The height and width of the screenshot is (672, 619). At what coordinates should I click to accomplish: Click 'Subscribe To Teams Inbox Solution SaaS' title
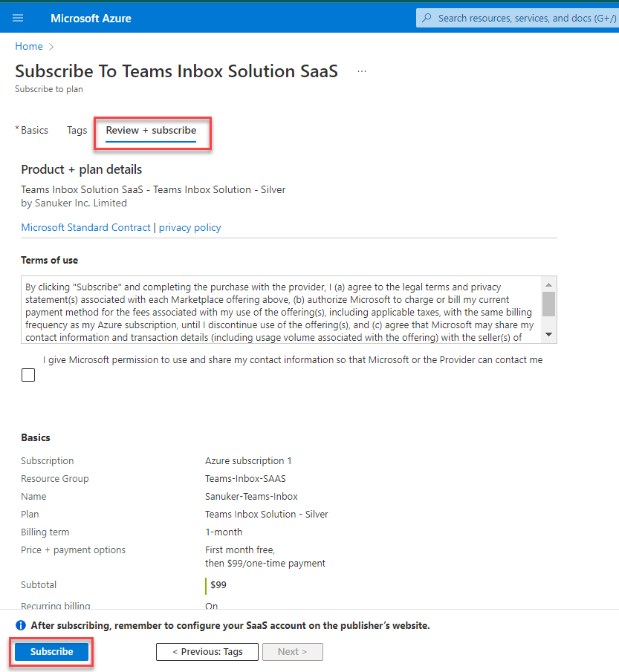coord(176,71)
